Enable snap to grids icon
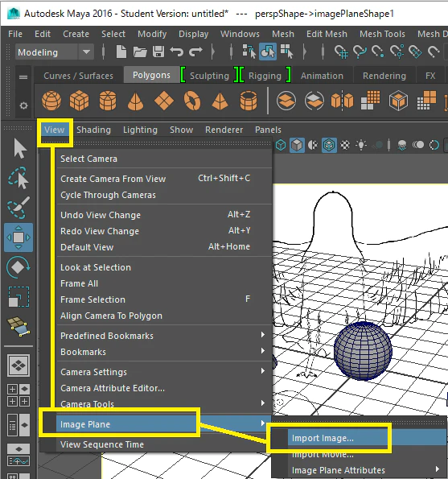Image resolution: width=448 pixels, height=479 pixels. tap(341, 52)
